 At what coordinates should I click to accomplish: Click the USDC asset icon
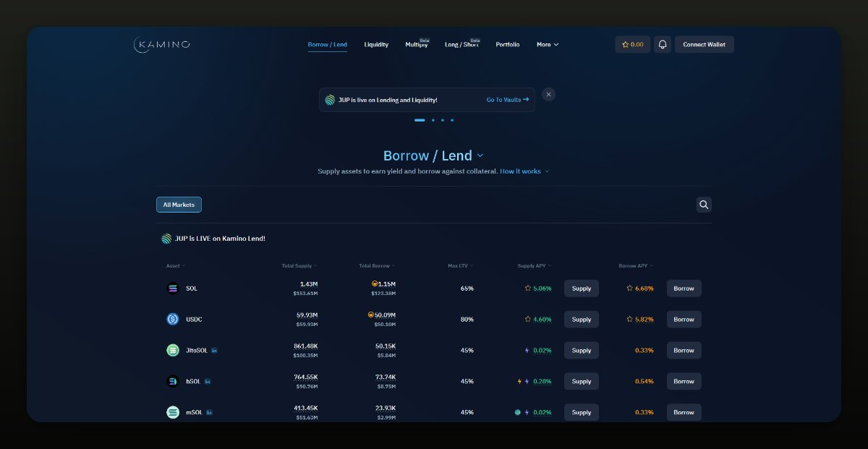[x=173, y=319]
